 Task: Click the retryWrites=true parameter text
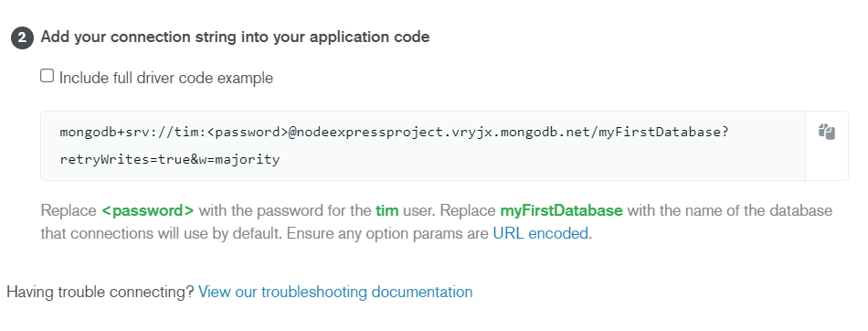(x=125, y=160)
